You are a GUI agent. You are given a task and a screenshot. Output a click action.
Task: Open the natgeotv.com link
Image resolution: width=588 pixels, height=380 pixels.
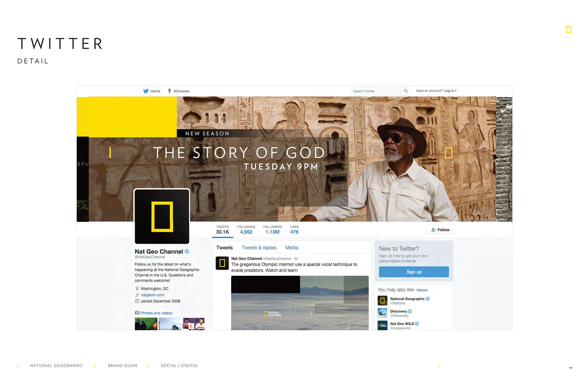(153, 295)
